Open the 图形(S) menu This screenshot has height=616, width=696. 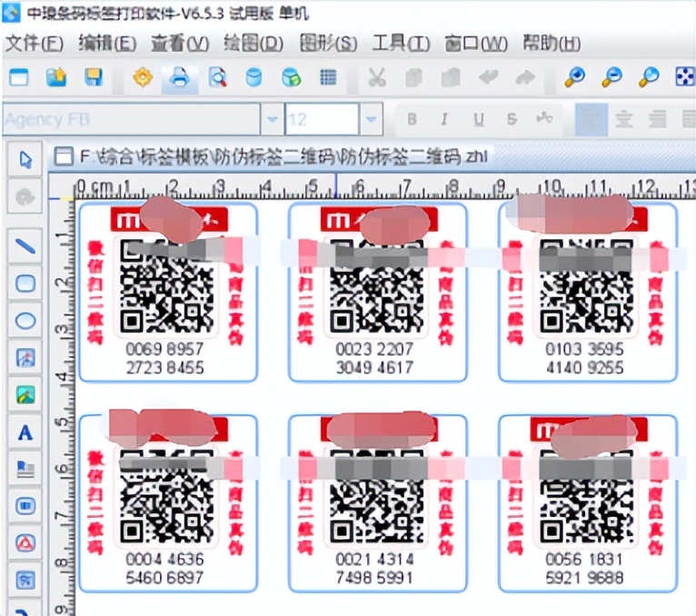(328, 44)
